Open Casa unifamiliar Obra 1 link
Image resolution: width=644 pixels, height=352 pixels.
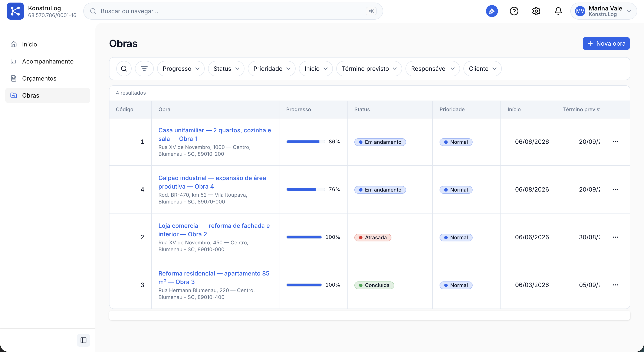pyautogui.click(x=214, y=134)
